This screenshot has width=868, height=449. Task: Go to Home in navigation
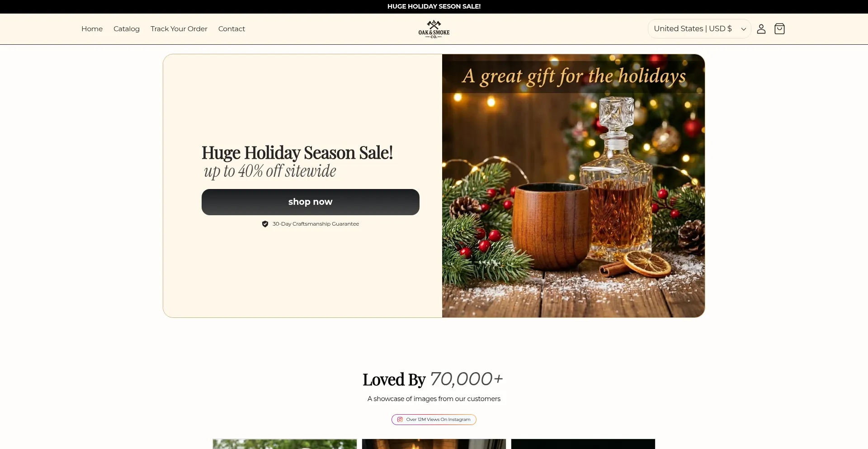(92, 29)
